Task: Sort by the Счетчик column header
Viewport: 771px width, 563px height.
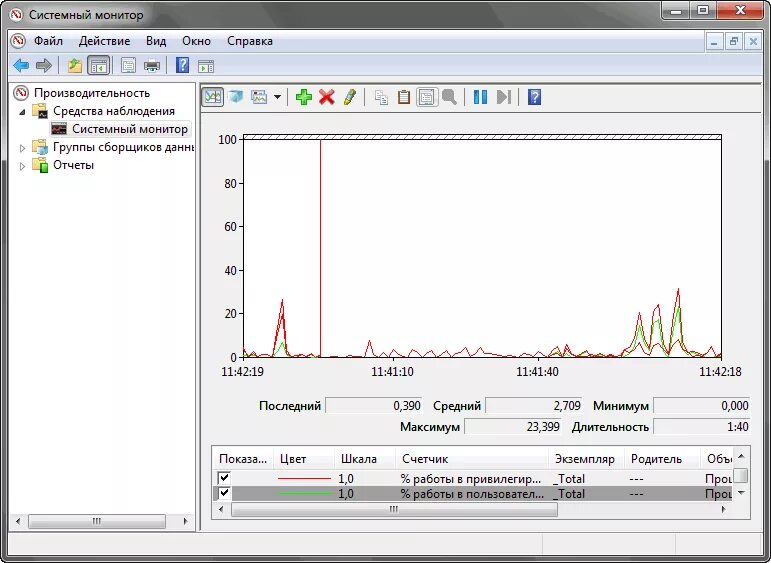Action: [472, 459]
